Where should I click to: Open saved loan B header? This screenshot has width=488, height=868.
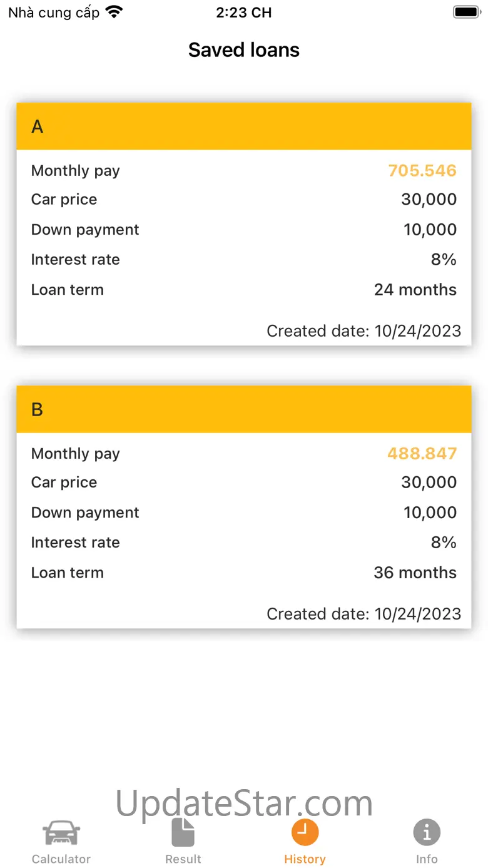coord(244,409)
